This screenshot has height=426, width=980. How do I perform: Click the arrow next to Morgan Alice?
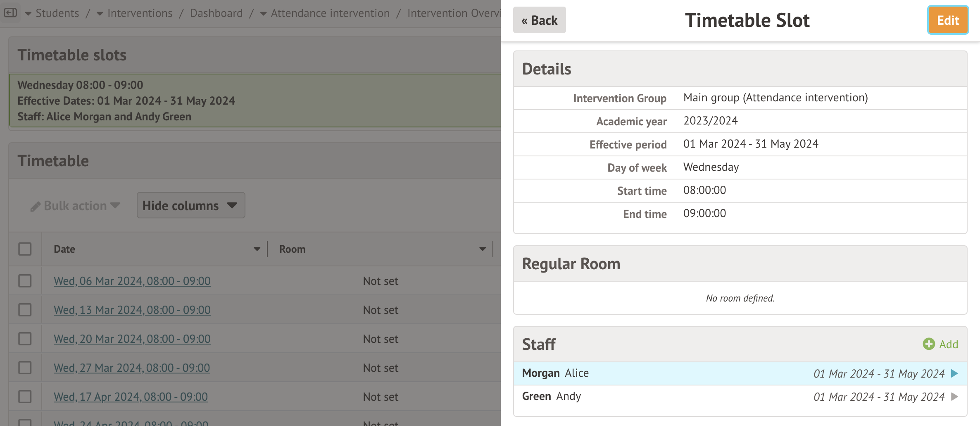(x=954, y=373)
